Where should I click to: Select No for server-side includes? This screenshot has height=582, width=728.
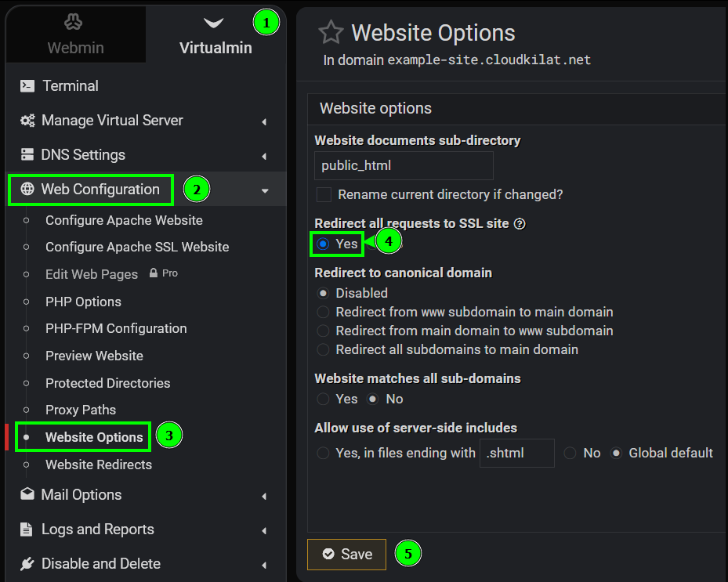(570, 453)
